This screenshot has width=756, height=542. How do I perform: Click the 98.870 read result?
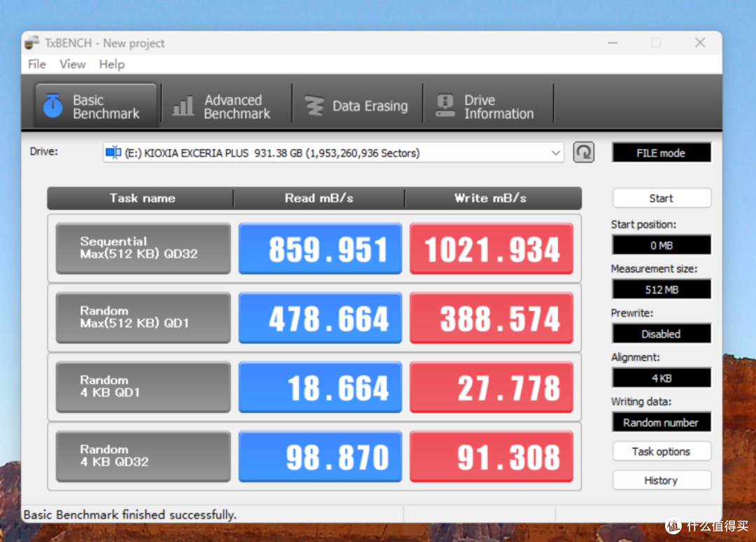pos(320,457)
